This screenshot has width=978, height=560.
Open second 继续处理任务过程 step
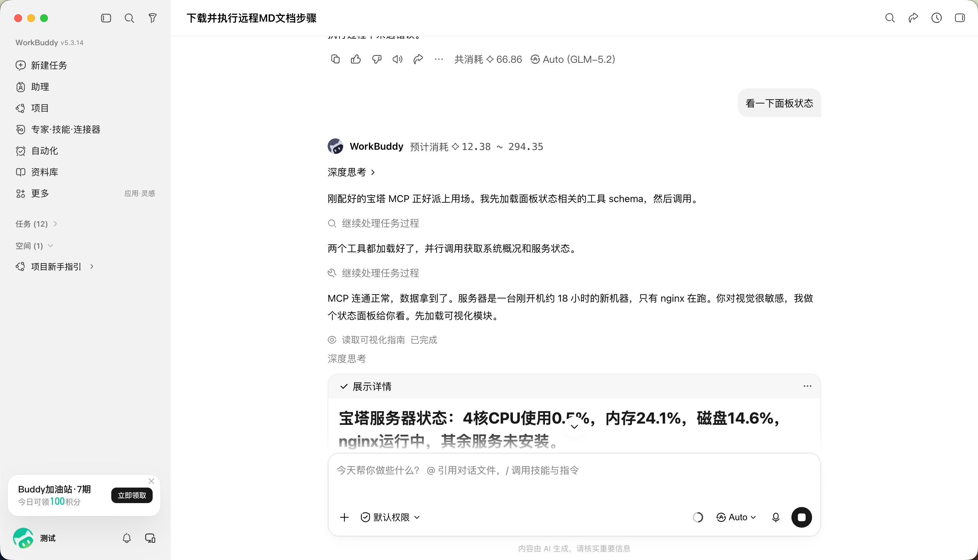pos(373,273)
